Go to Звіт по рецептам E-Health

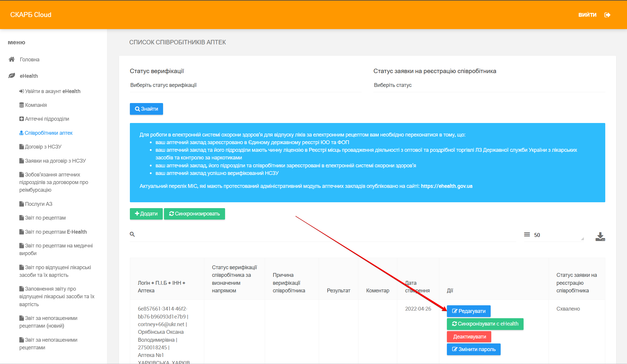(56, 232)
